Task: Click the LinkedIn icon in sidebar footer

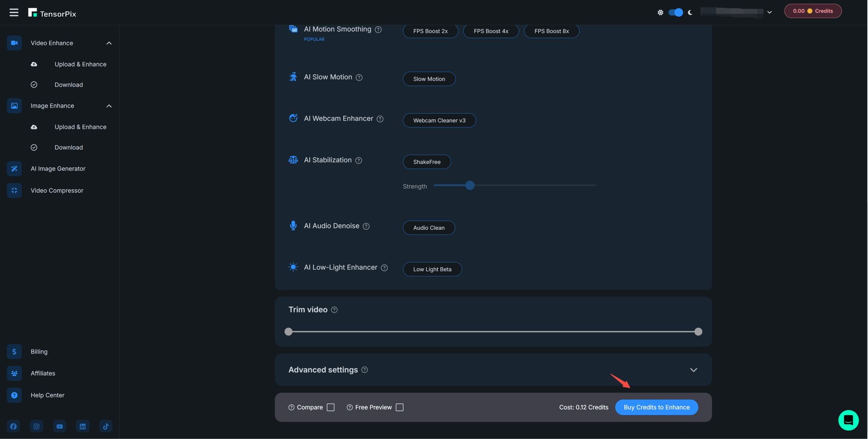Action: [83, 426]
